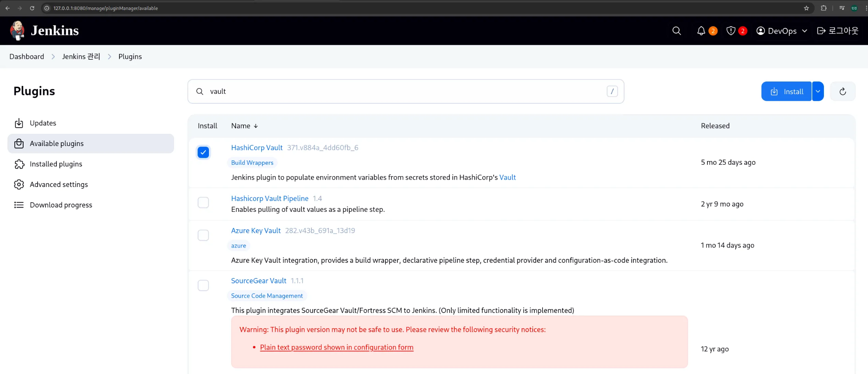Image resolution: width=868 pixels, height=374 pixels.
Task: Click the browser profile avatar icon
Action: (854, 8)
